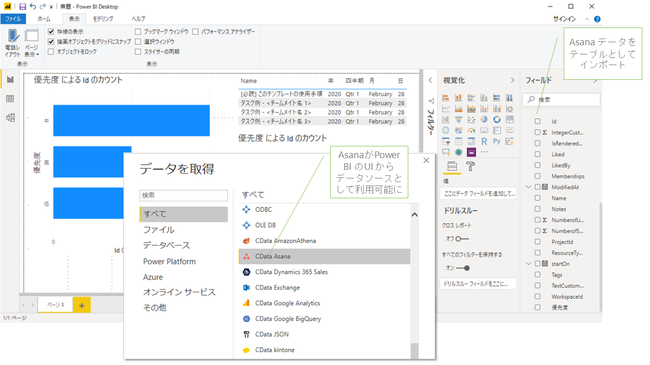The height and width of the screenshot is (365, 650).
Task: Open more visuals via the ellipsis
Action: click(x=484, y=152)
